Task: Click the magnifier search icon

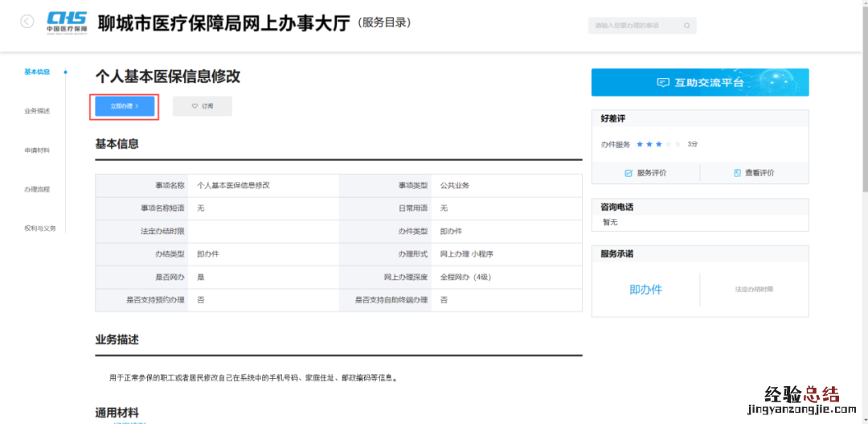Action: pos(686,26)
